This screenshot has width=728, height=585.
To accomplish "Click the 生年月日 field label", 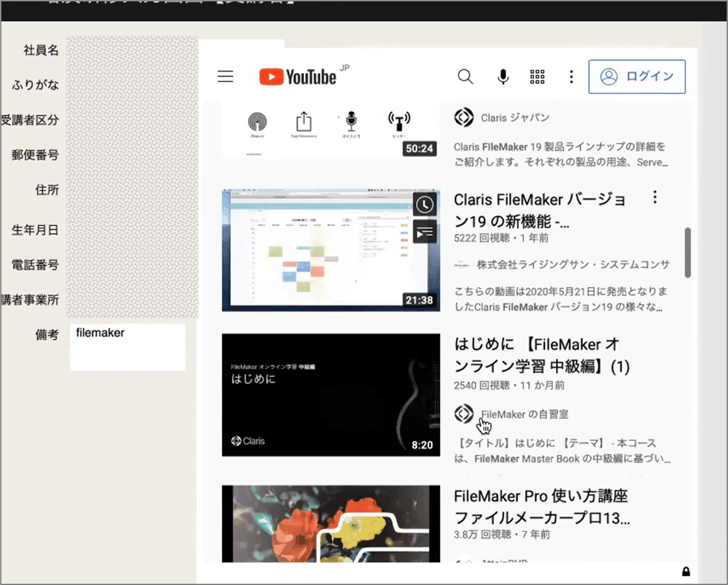I will pos(35,230).
